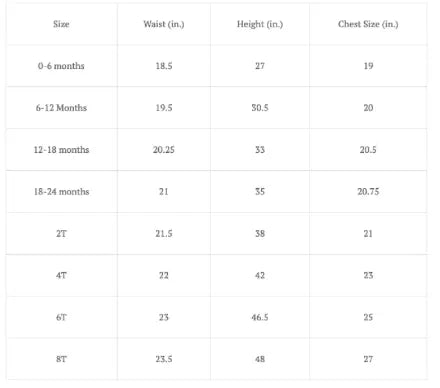Click waist value 21.5 for 2T
The image size is (440, 388).
[x=164, y=234]
